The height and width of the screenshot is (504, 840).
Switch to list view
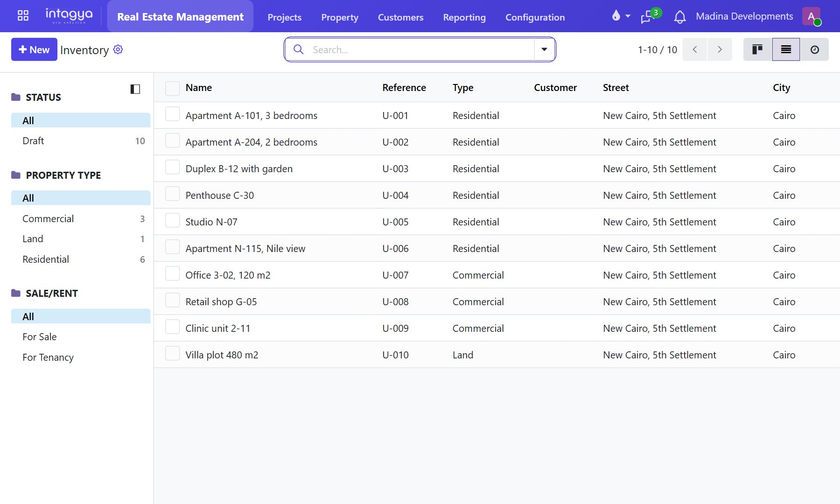[786, 49]
